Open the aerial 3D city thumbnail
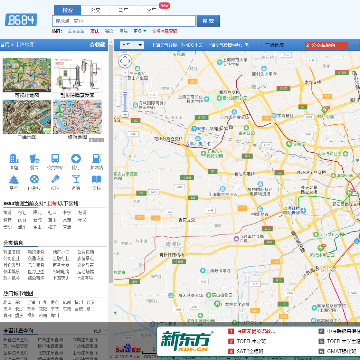The height and width of the screenshot is (360, 360). pos(27,117)
